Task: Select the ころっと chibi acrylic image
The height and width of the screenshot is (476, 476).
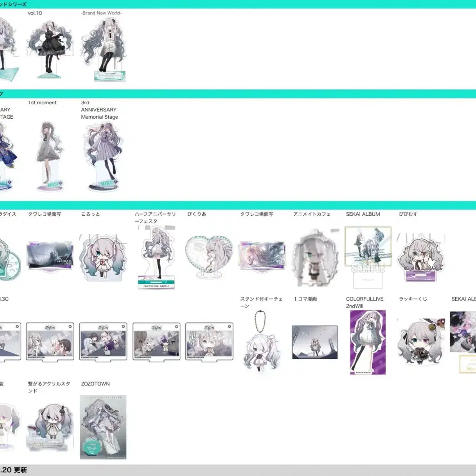Action: click(x=103, y=258)
